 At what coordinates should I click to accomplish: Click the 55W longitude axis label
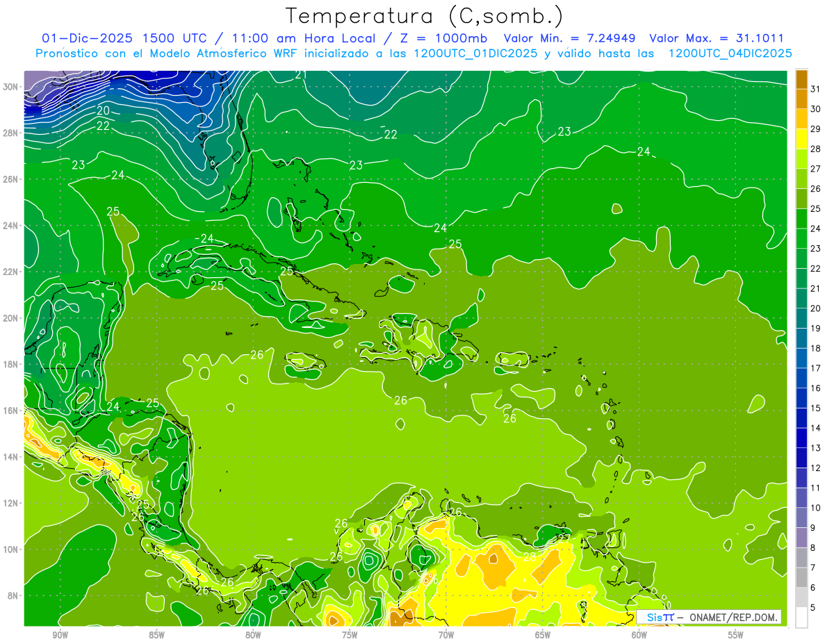(736, 635)
